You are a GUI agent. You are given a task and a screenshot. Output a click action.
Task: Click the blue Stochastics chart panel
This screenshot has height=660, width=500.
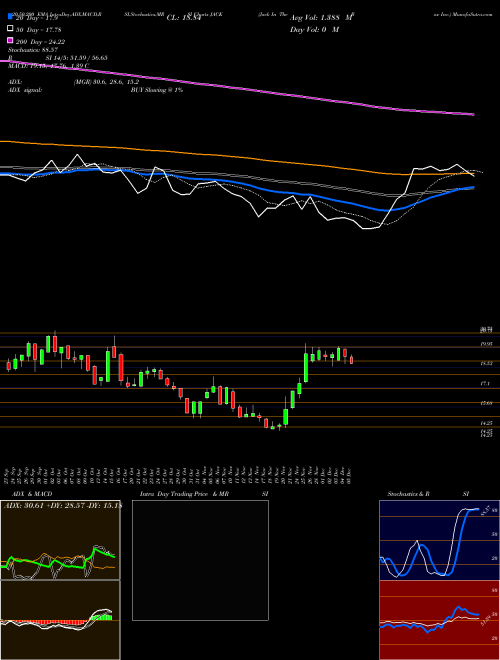click(439, 540)
